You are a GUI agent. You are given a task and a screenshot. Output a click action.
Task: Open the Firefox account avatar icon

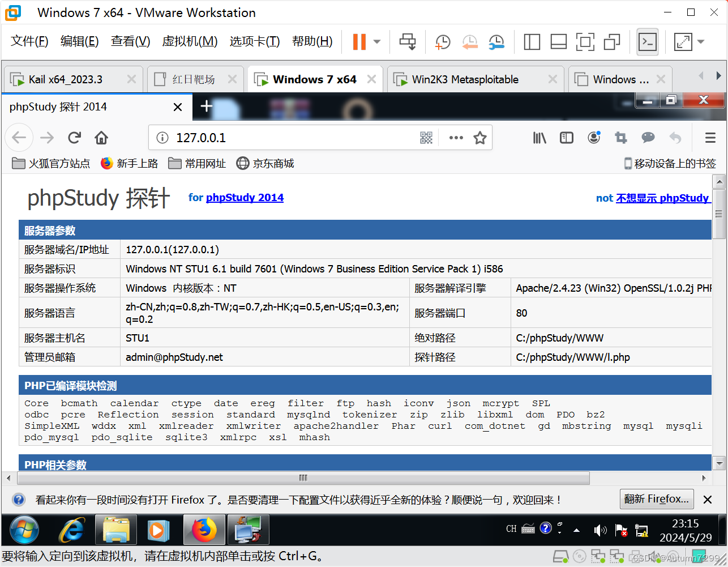(x=594, y=138)
